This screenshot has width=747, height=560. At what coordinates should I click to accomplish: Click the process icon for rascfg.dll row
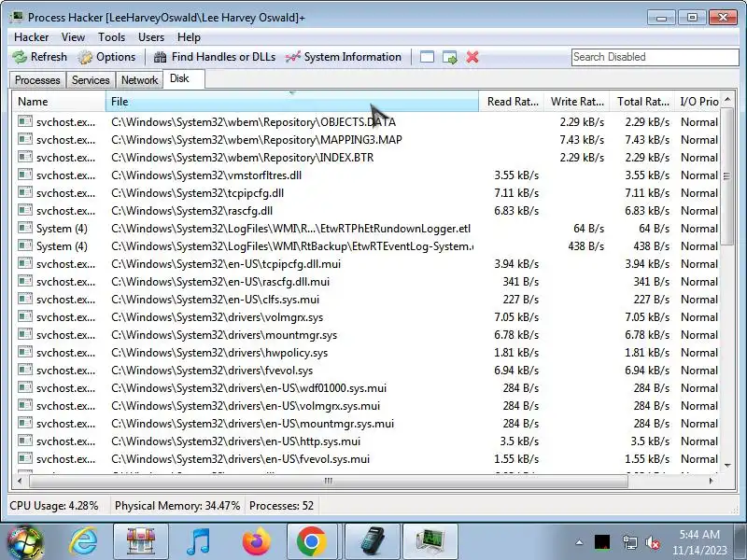point(25,210)
